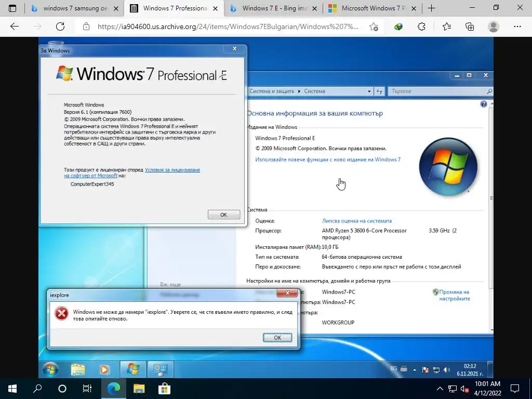Close the 'Windows 7 E - Bing' tab
This screenshot has height=399, width=532.
pyautogui.click(x=314, y=9)
